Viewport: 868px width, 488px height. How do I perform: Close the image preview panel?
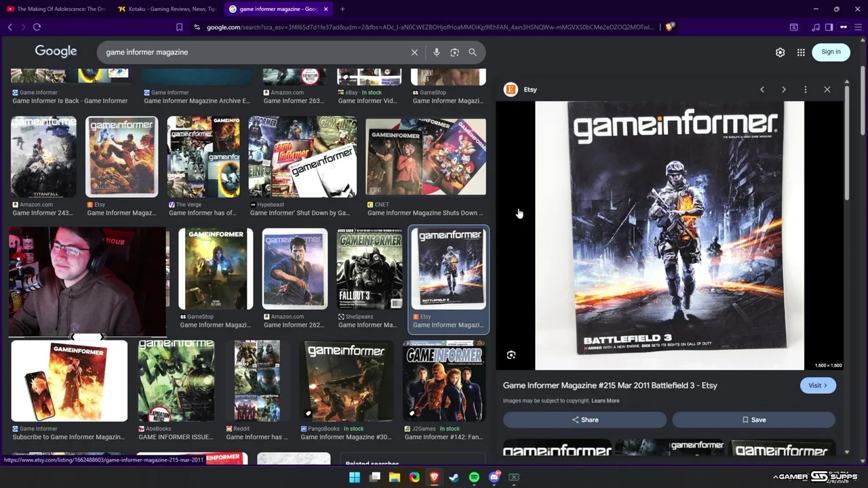point(827,89)
